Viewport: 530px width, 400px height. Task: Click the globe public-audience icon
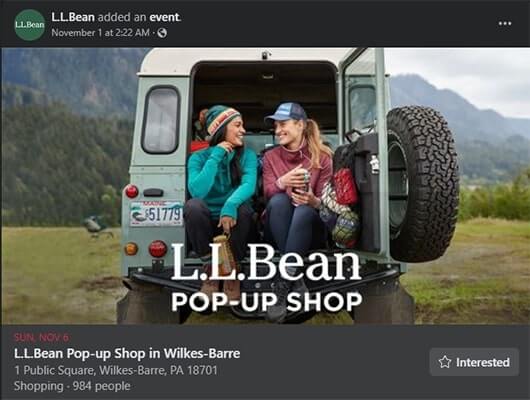(x=162, y=33)
